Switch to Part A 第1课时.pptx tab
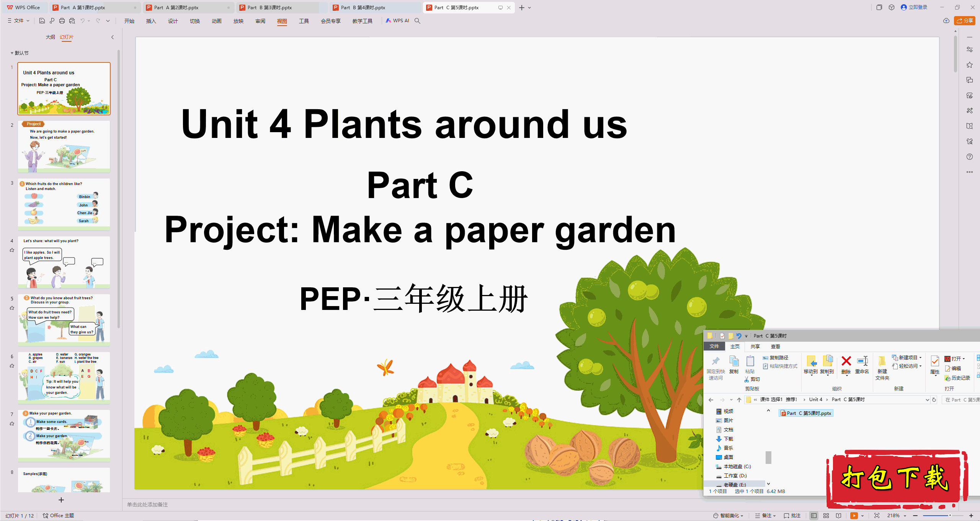The image size is (980, 521). pos(94,8)
